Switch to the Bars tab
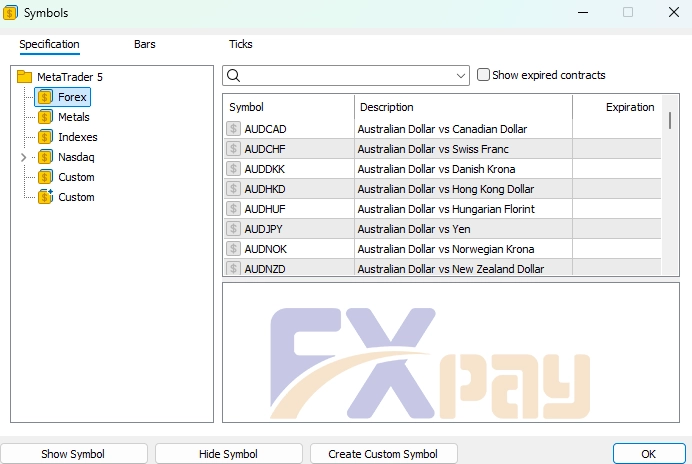 coord(144,44)
